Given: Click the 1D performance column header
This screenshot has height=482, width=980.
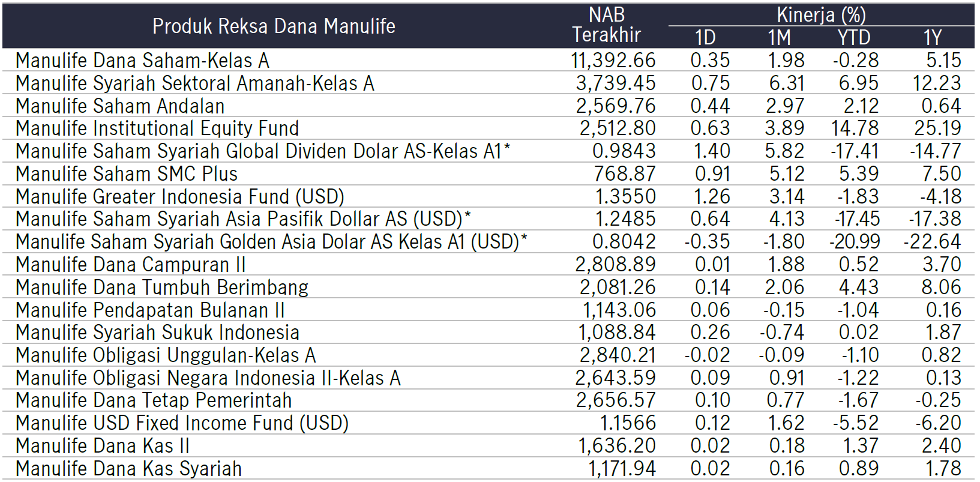Looking at the screenshot, I should pos(705,38).
